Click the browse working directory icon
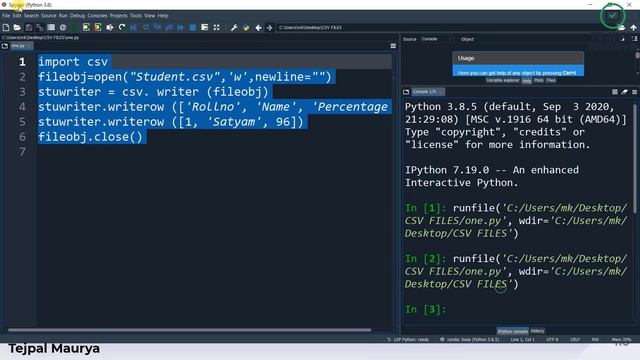640x360 pixels. click(621, 27)
